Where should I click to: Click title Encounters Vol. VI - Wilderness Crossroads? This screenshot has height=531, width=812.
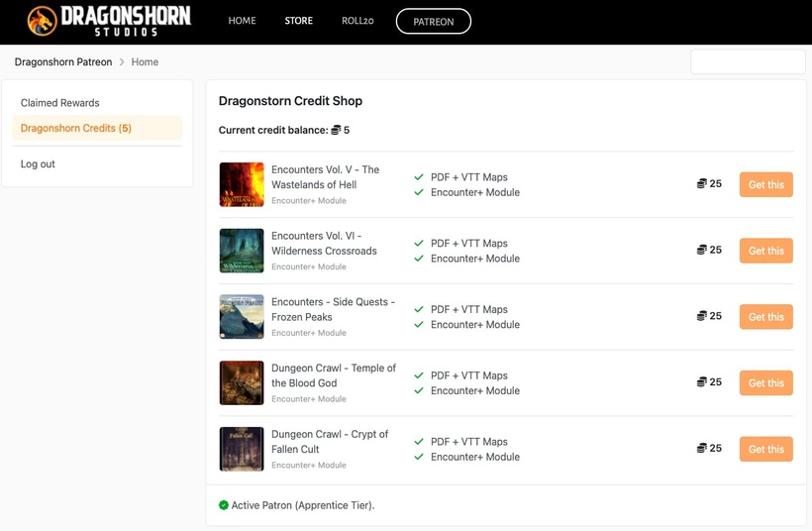pos(324,243)
